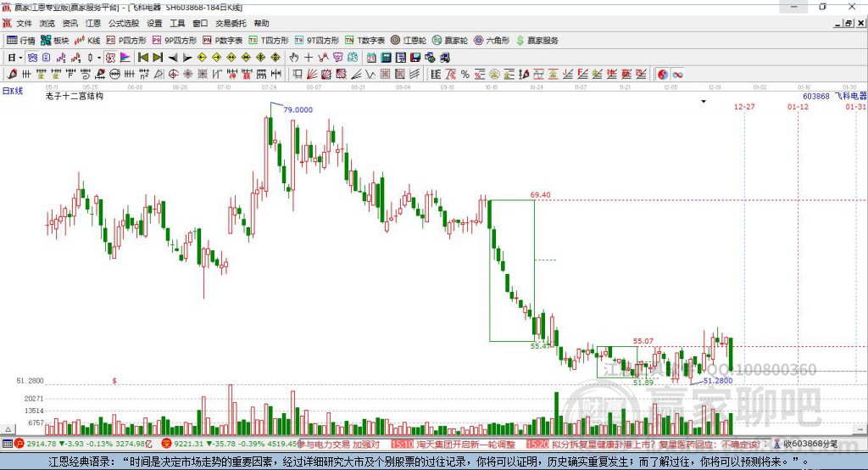
Task: Open 赢家服务 dollar-sign service button
Action: 537,41
